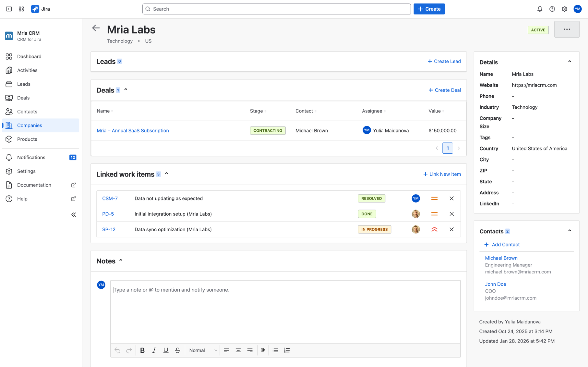Open Michael Brown contact link
Screen dimensions: 588x367
pyautogui.click(x=501, y=258)
